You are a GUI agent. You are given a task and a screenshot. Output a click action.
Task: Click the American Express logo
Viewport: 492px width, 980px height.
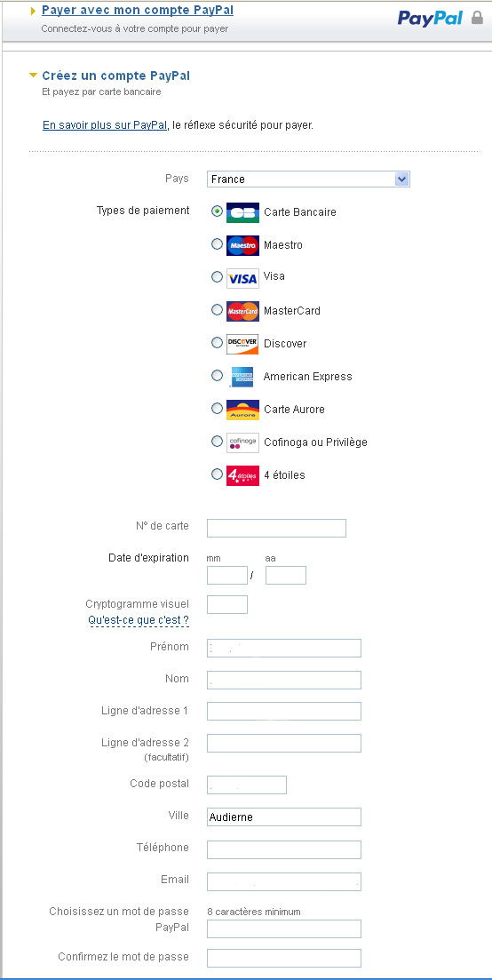click(x=242, y=376)
